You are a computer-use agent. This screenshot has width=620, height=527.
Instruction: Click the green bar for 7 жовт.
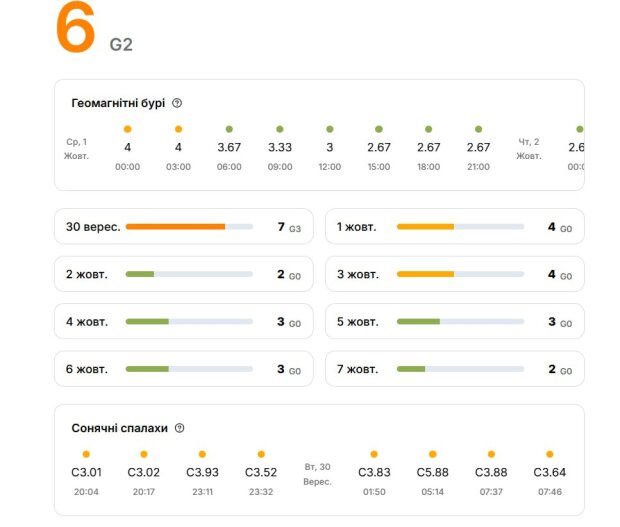click(x=411, y=369)
